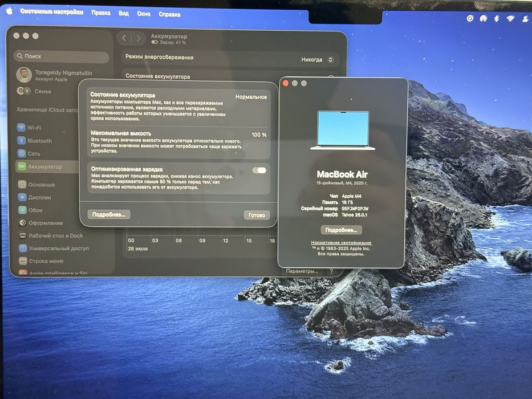Click the Параметры… button
The width and height of the screenshot is (532, 399).
pyautogui.click(x=302, y=271)
